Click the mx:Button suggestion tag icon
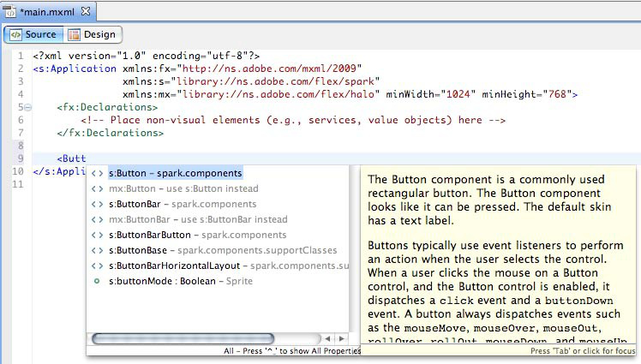Screen dimensions: 641x364 point(97,188)
